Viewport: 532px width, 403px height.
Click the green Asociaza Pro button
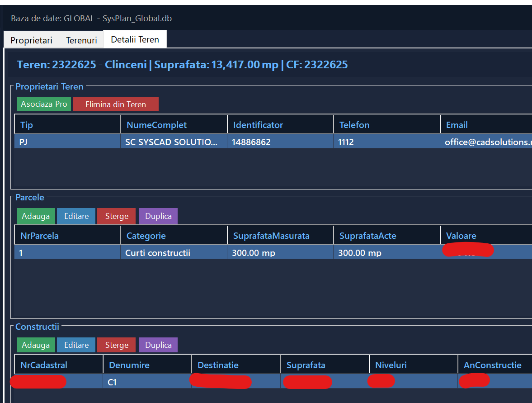(x=44, y=104)
